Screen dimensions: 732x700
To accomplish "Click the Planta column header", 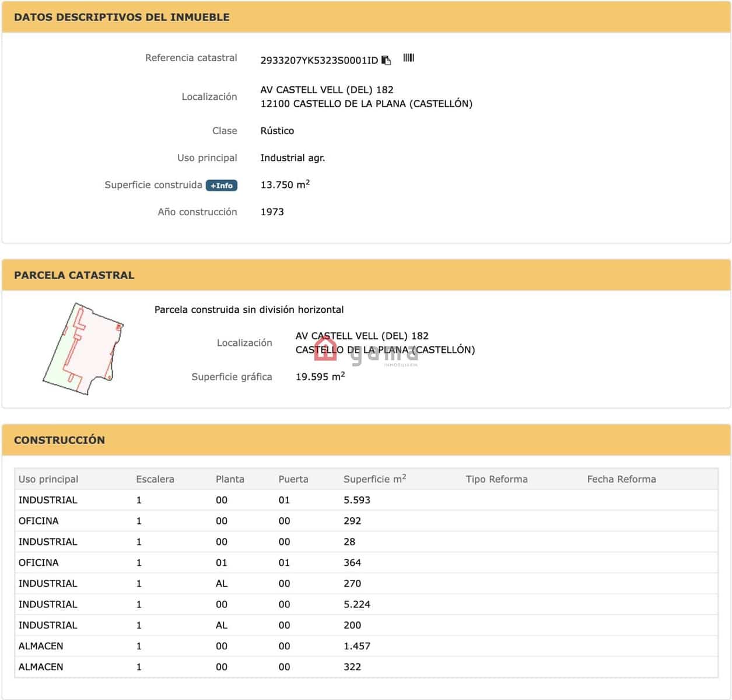I will [230, 479].
